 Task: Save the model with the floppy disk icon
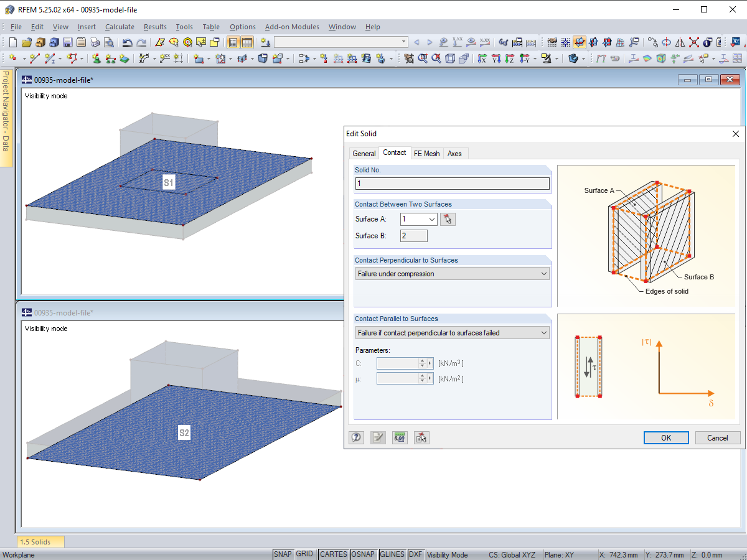(x=68, y=42)
